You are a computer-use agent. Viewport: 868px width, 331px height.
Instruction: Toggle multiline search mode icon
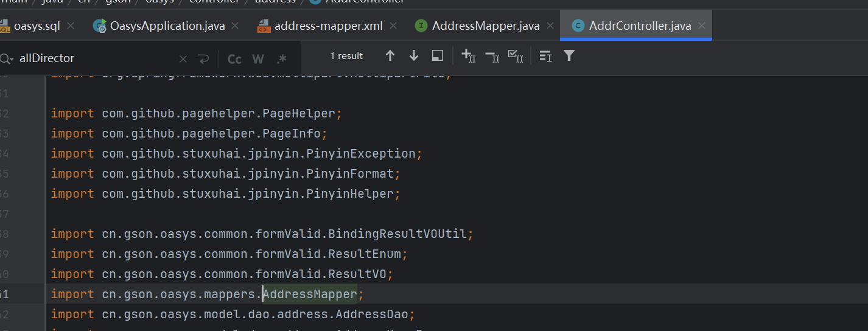(545, 56)
